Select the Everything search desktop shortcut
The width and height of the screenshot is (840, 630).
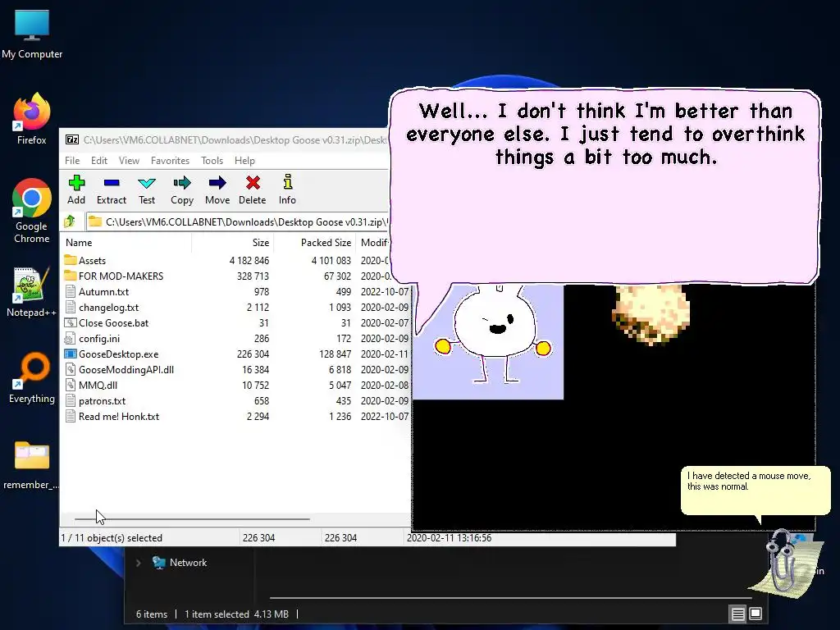click(32, 377)
